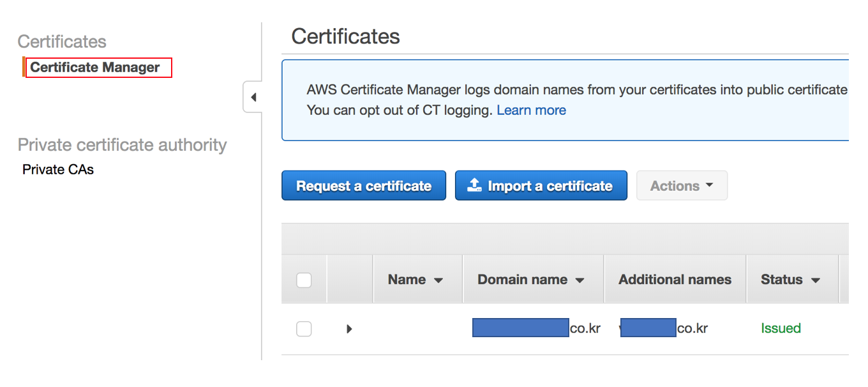This screenshot has width=868, height=387.
Task: Click the gray Certificates sidebar section heading
Action: [x=62, y=42]
